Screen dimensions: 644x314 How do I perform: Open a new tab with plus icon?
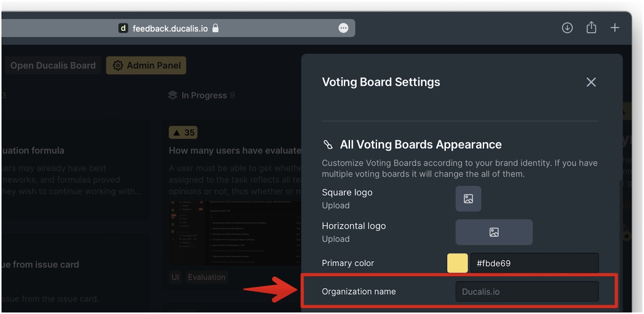(615, 28)
